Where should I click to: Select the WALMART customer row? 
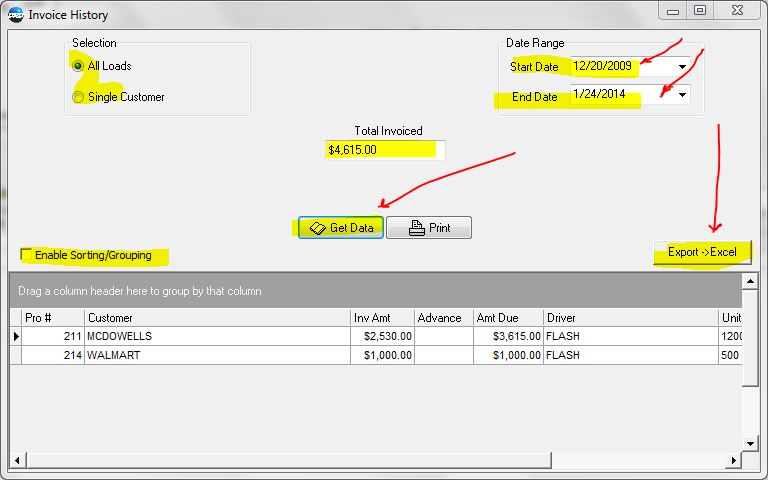click(216, 355)
